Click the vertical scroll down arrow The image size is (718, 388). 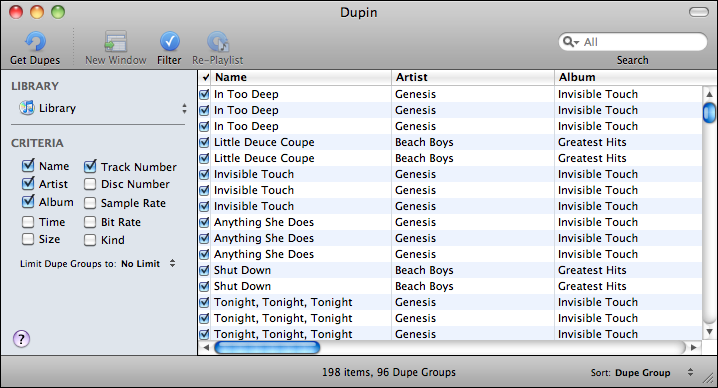(x=709, y=332)
